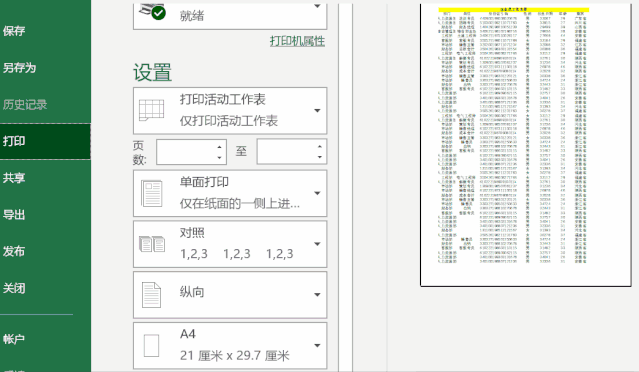Viewport: 639px width, 372px height.
Task: Click the collated pages icon
Action: coord(152,244)
